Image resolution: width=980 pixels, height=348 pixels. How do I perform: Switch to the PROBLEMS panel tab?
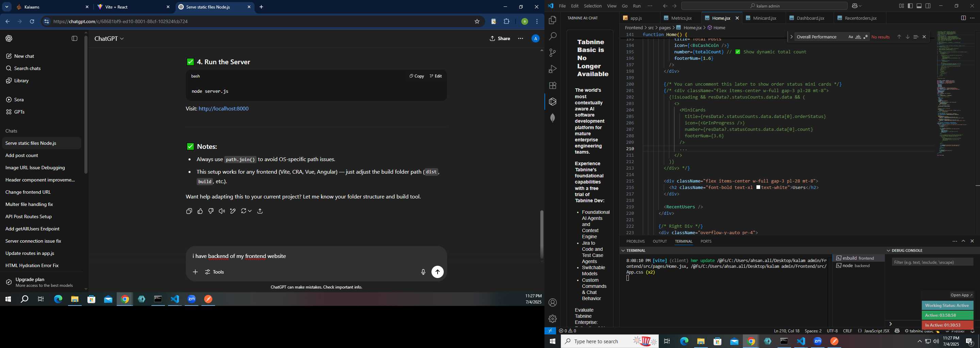coord(635,241)
